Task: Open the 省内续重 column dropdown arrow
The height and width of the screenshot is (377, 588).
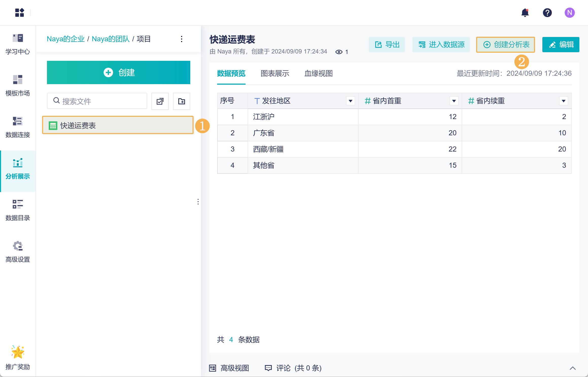Action: pos(564,101)
